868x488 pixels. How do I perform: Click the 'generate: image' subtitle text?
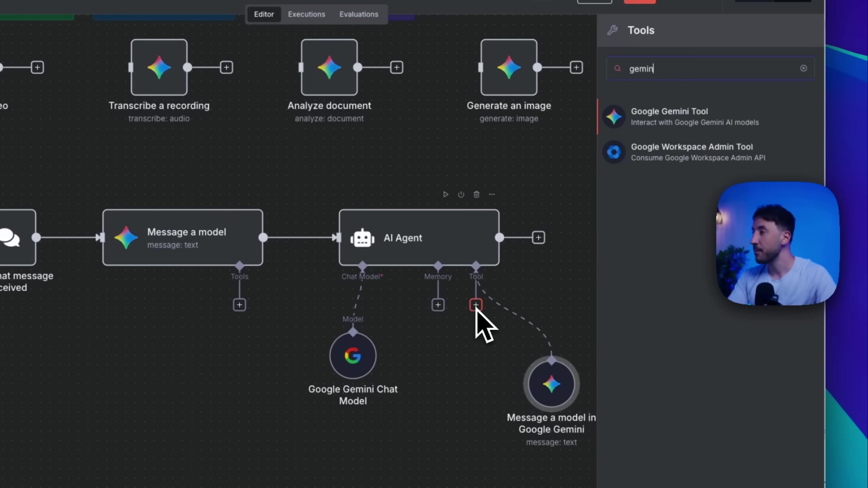click(x=509, y=118)
